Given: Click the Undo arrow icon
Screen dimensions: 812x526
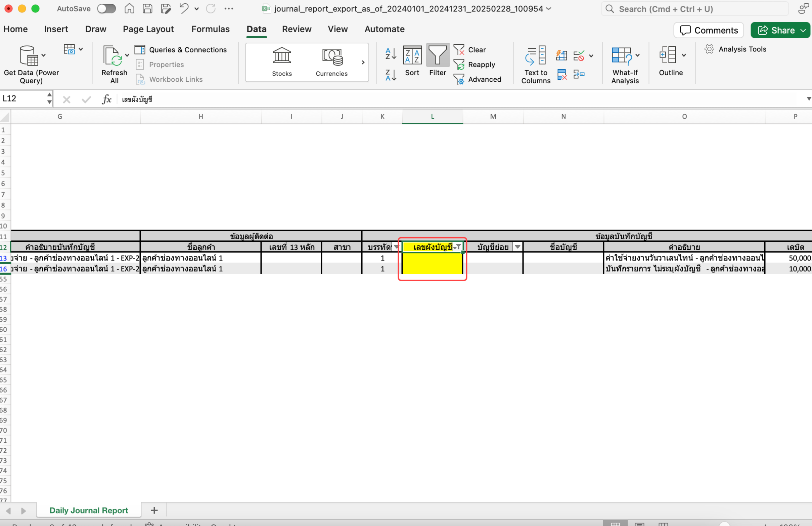Looking at the screenshot, I should [184, 8].
